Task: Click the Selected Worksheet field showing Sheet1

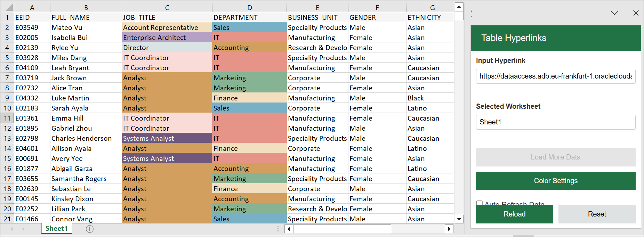Action: (555, 122)
